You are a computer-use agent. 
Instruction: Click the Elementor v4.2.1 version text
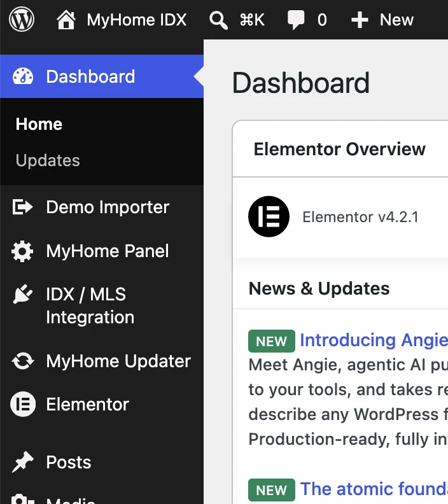click(x=361, y=217)
